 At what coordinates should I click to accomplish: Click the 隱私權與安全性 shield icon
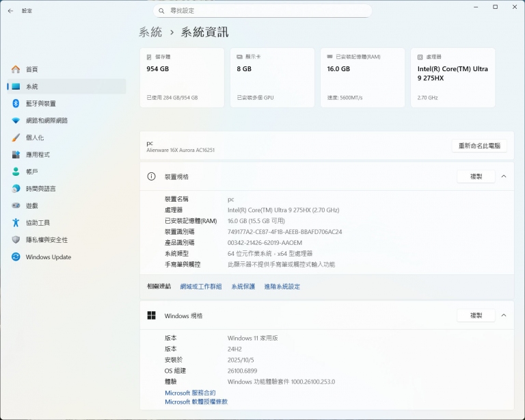pyautogui.click(x=16, y=240)
